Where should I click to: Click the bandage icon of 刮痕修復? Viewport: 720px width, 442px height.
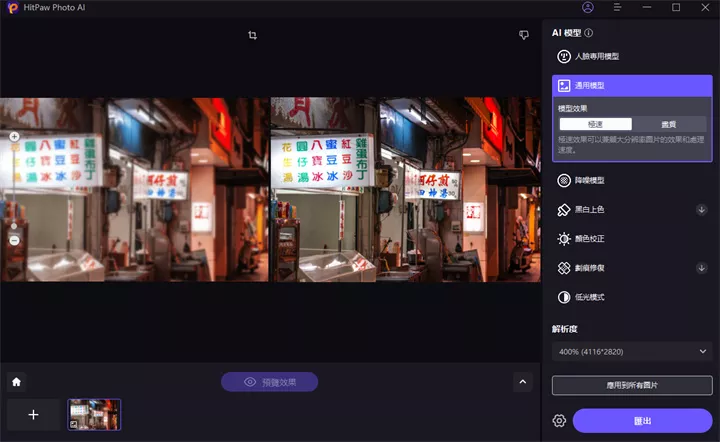coord(563,268)
